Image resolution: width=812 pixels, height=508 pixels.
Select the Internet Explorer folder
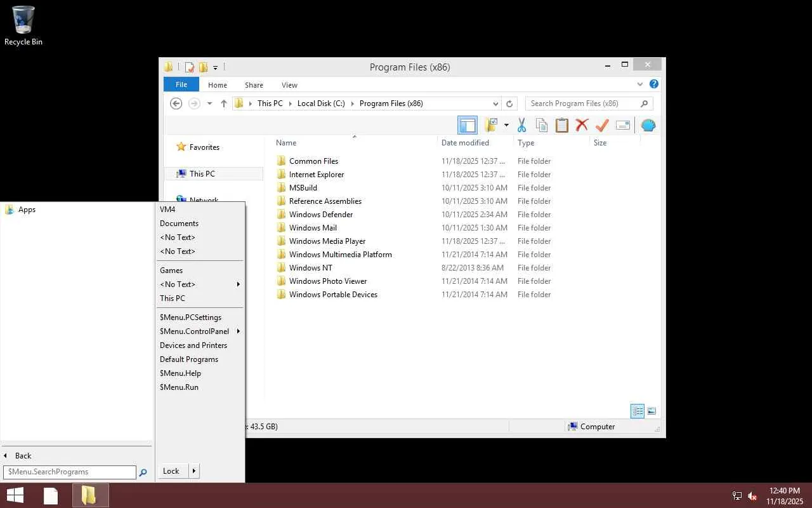(x=317, y=175)
